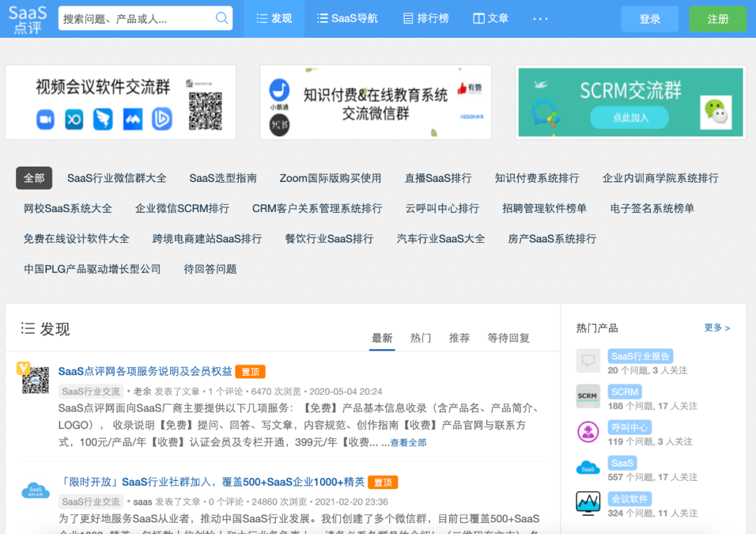Open the 知识付费&在线教育系统 banner
756x534 pixels.
(x=376, y=102)
